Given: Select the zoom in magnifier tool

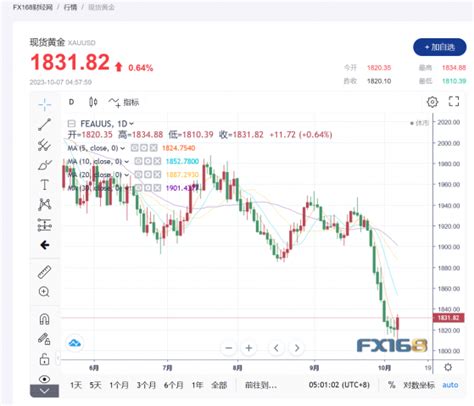Looking at the screenshot, I should coord(45,292).
